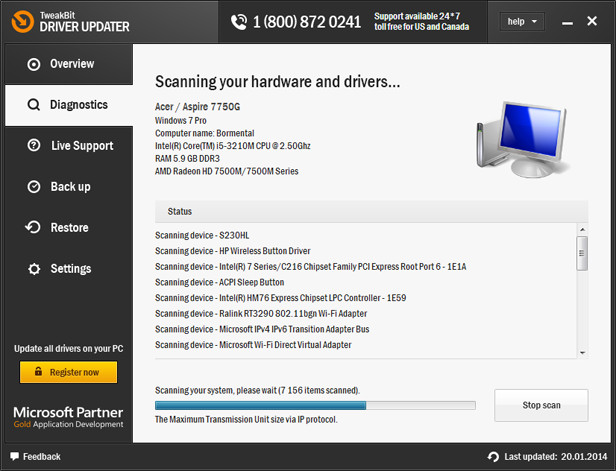Image resolution: width=616 pixels, height=471 pixels.
Task: Click the 'Update all drivers on your PC' text
Action: coord(68,349)
